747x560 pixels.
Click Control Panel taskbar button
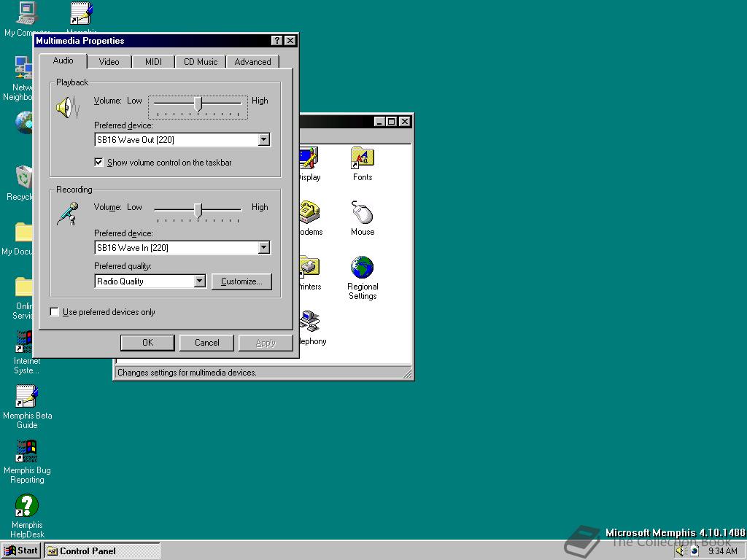tap(102, 551)
